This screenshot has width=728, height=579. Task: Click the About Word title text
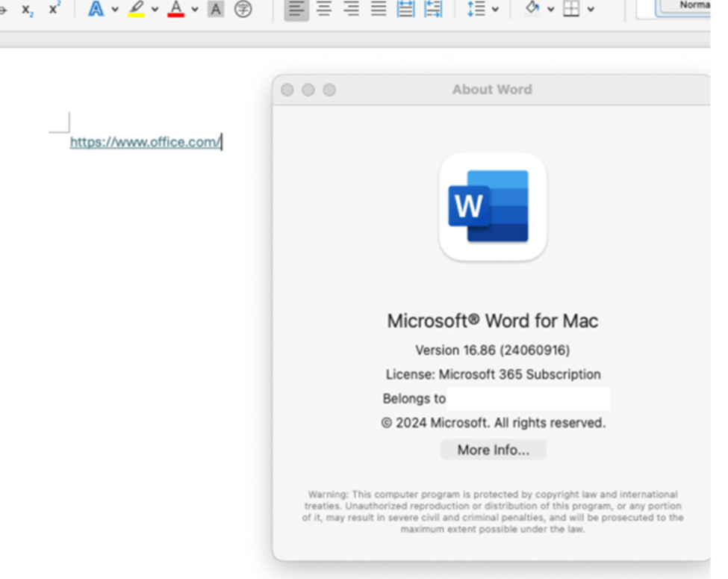pos(492,89)
